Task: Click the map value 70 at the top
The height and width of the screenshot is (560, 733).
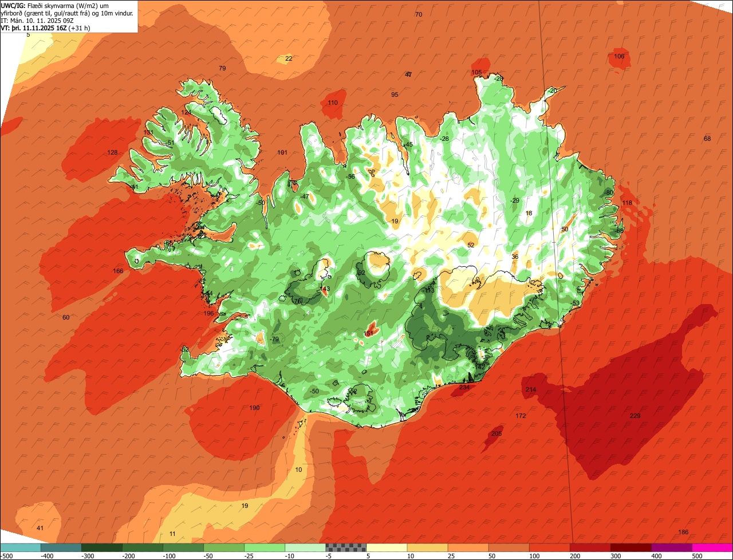Action: pyautogui.click(x=419, y=14)
